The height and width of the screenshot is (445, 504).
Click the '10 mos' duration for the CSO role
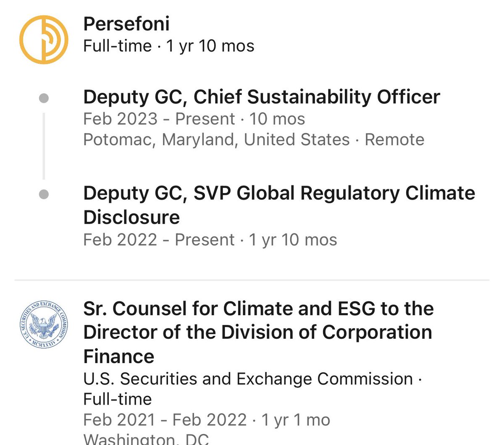point(277,119)
